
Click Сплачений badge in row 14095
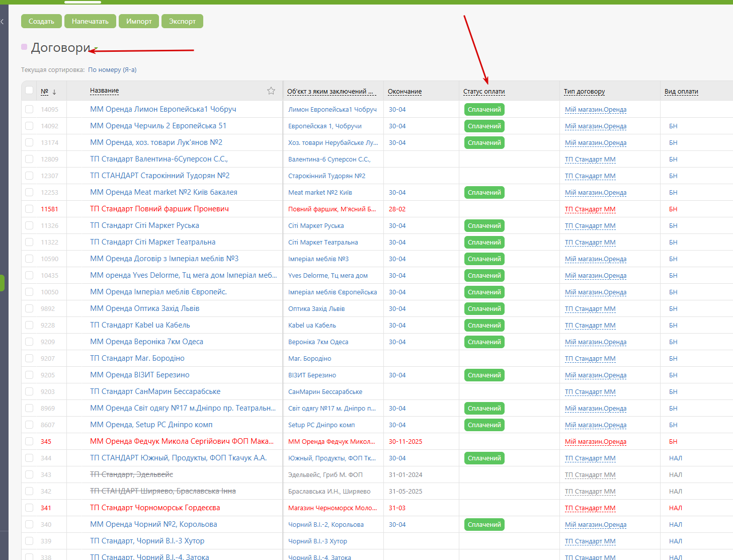(x=484, y=109)
